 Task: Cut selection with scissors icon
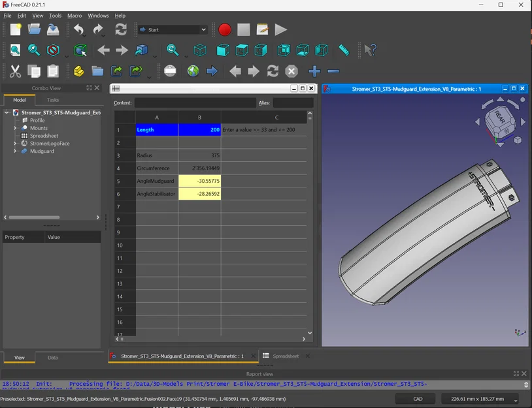15,71
